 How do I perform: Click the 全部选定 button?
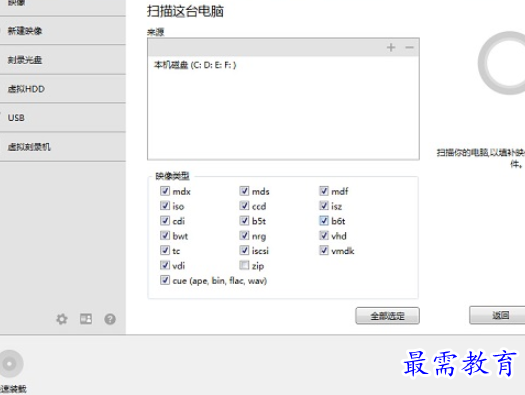coord(387,316)
